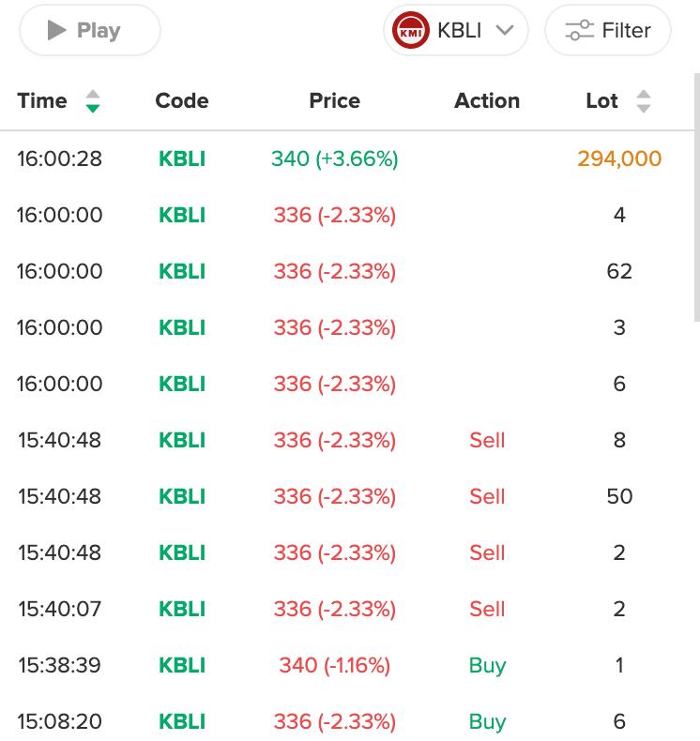Viewport: 700px width, 741px height.
Task: Click KBLI code in the 16:00:28 row
Action: tap(182, 159)
